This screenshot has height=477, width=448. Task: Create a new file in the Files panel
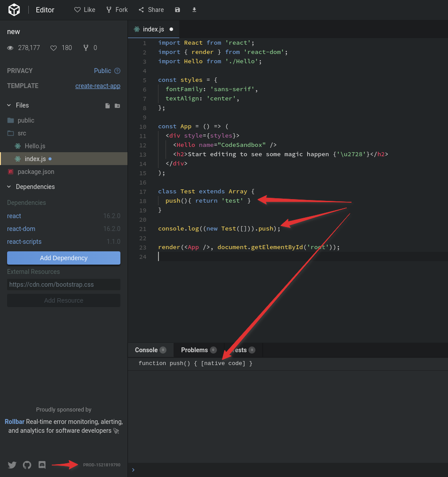(107, 105)
